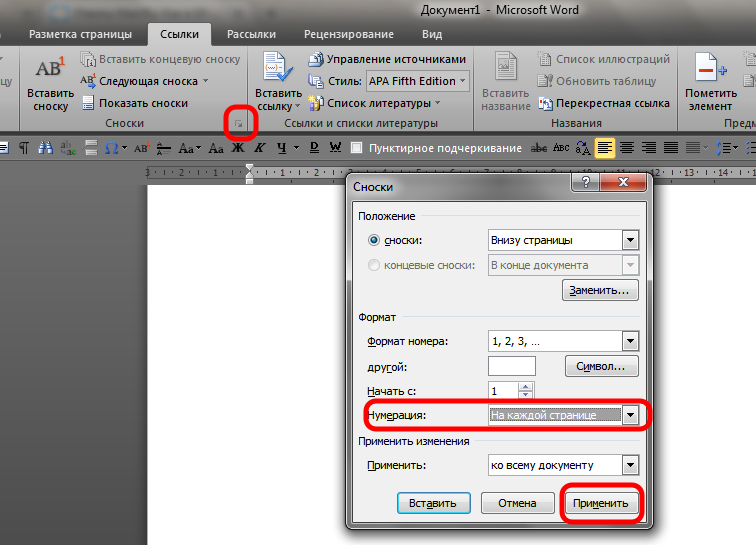Image resolution: width=756 pixels, height=545 pixels.
Task: Apply italic with the К icon
Action: click(260, 148)
